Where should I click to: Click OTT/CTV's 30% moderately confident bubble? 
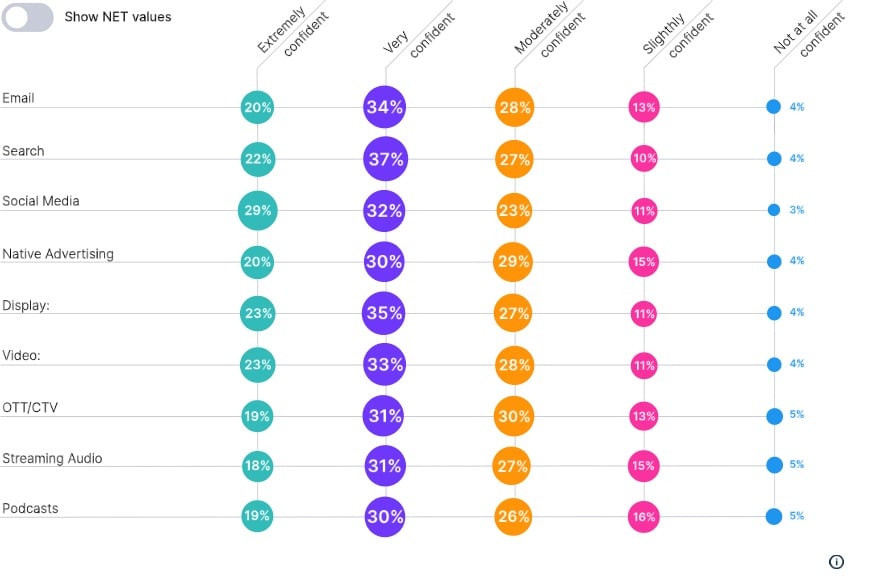[x=514, y=416]
